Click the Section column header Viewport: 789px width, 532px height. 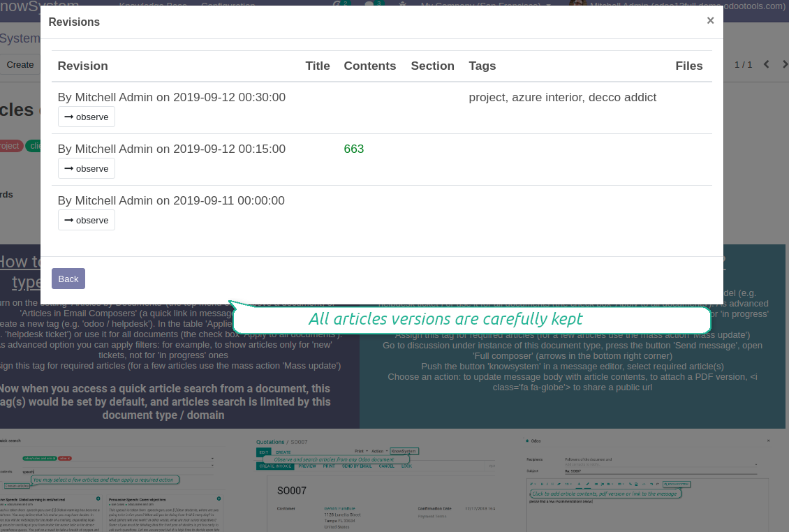click(x=432, y=66)
